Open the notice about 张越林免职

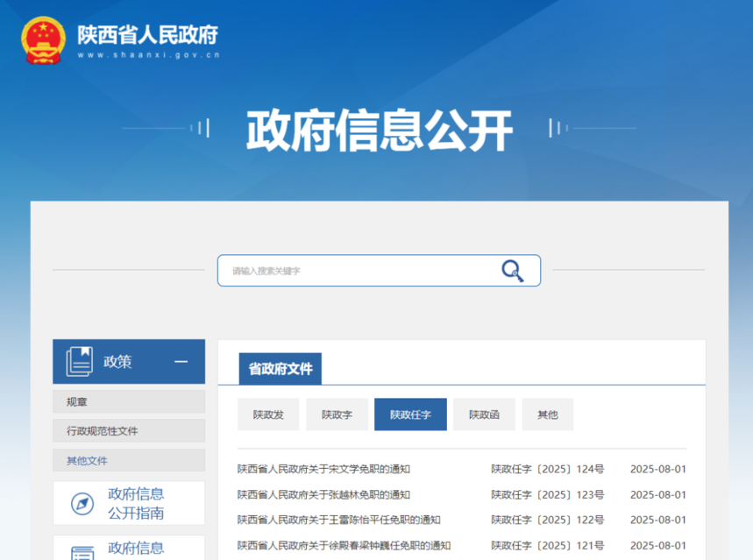[323, 494]
